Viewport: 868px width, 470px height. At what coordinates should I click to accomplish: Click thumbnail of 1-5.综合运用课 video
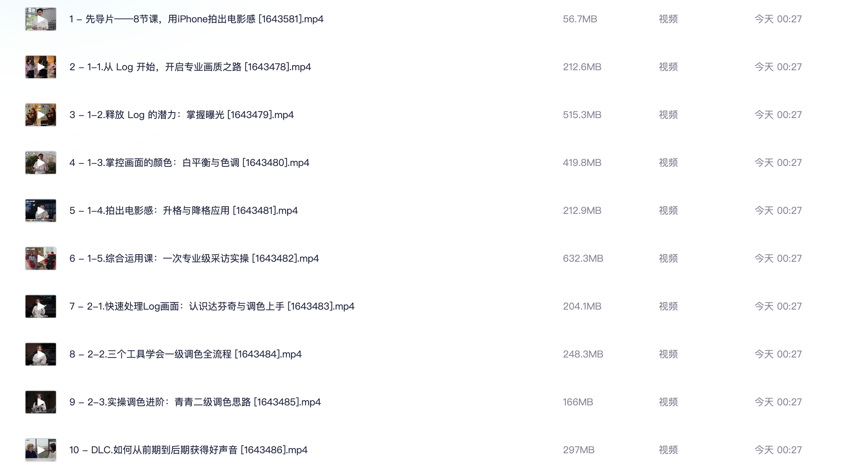[41, 259]
